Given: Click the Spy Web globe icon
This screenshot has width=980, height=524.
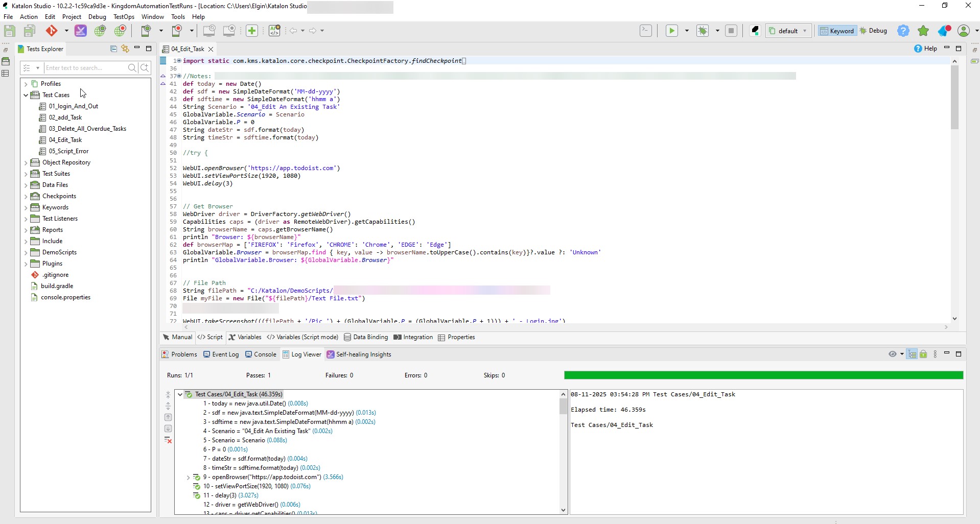Looking at the screenshot, I should [x=100, y=31].
